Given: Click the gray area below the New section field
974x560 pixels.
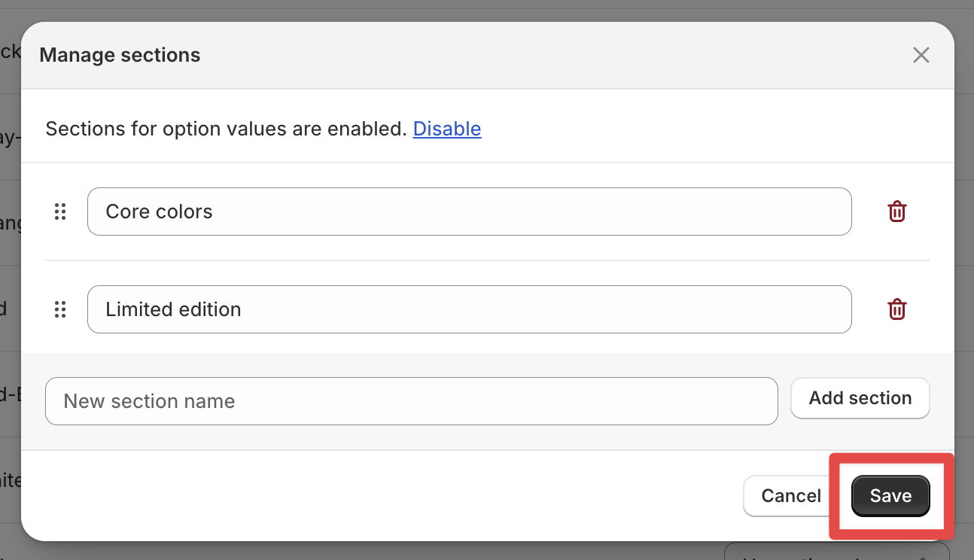Looking at the screenshot, I should tap(411, 438).
